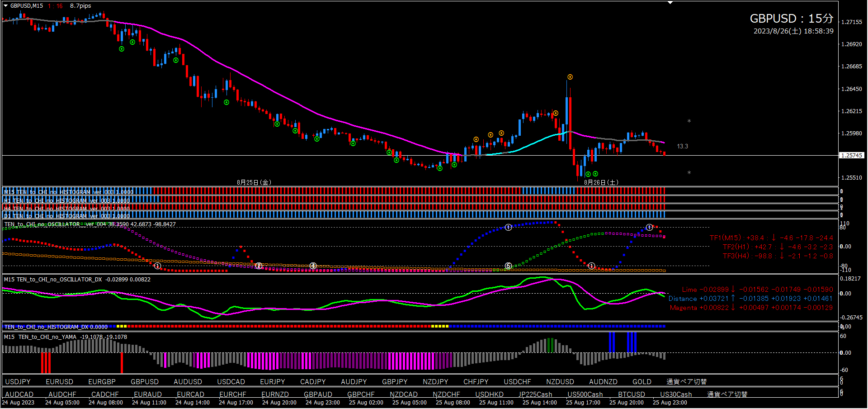Open the NZDUSD symbol

click(x=560, y=382)
